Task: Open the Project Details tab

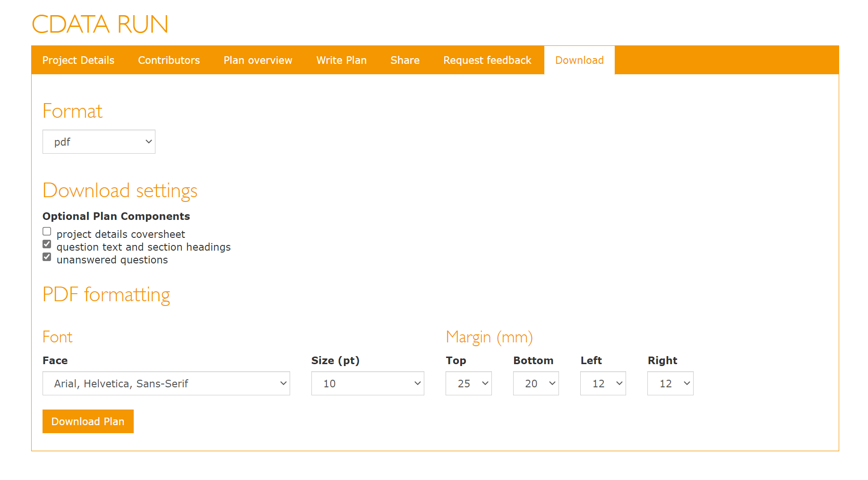Action: click(78, 60)
